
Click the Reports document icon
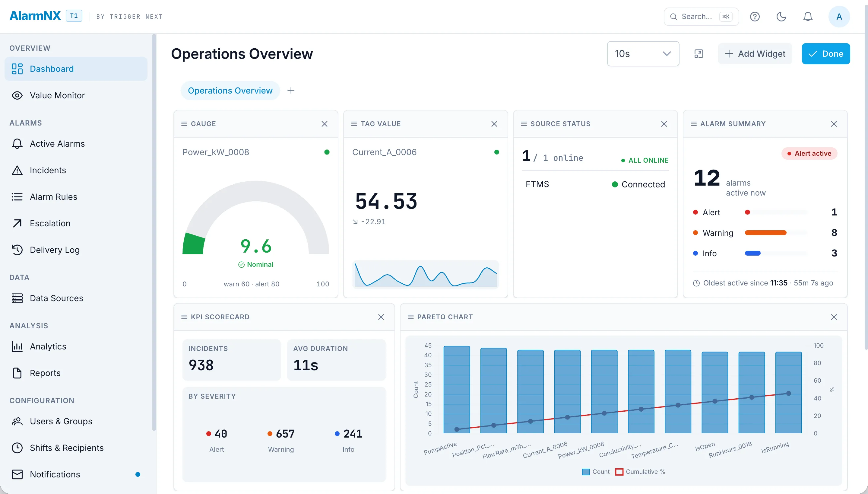tap(17, 373)
